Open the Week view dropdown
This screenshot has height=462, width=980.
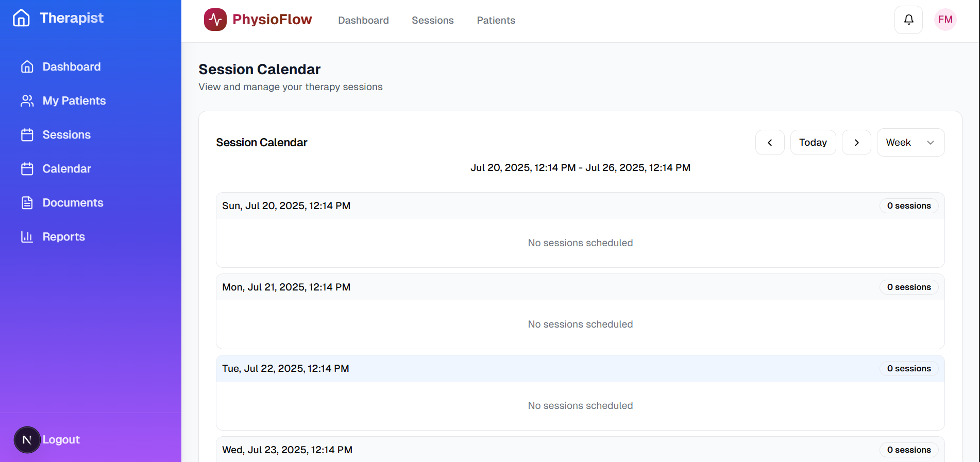click(910, 143)
